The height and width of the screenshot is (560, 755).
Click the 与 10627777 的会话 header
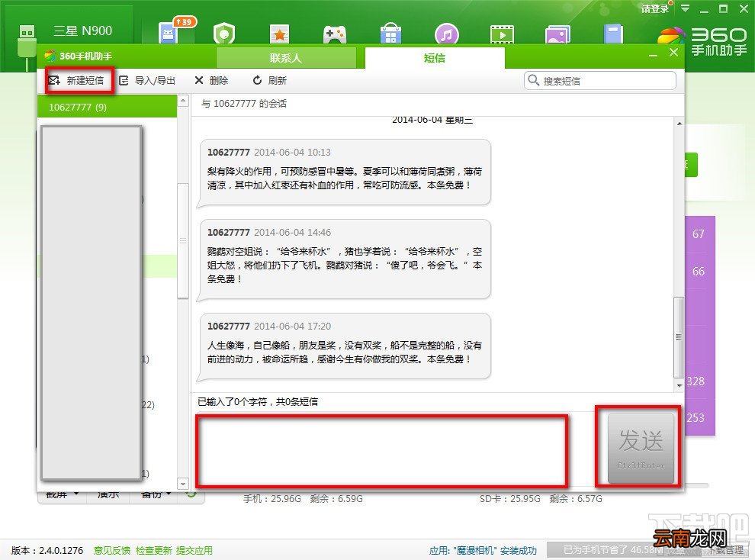pos(243,104)
